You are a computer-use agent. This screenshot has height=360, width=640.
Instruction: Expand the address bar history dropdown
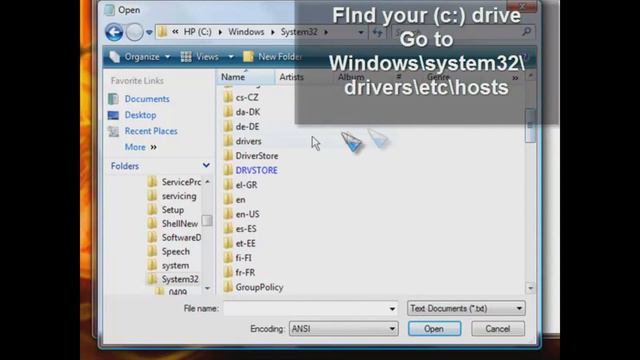tap(361, 32)
